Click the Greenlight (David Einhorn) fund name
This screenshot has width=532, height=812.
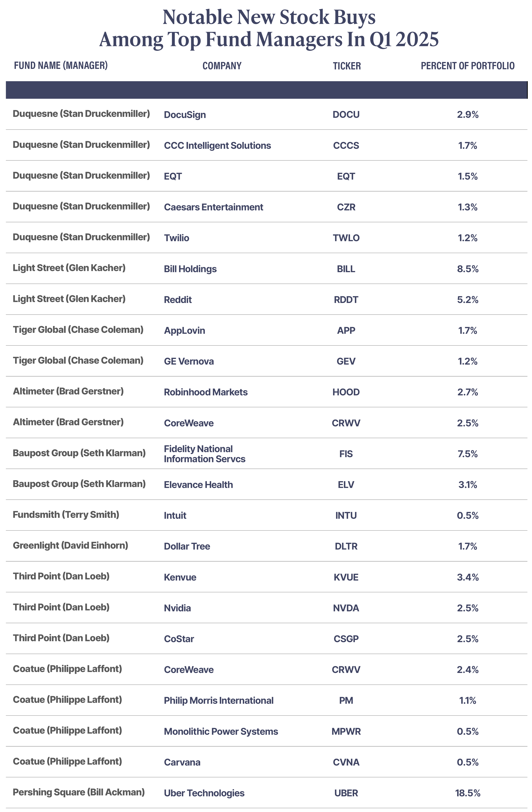70,545
